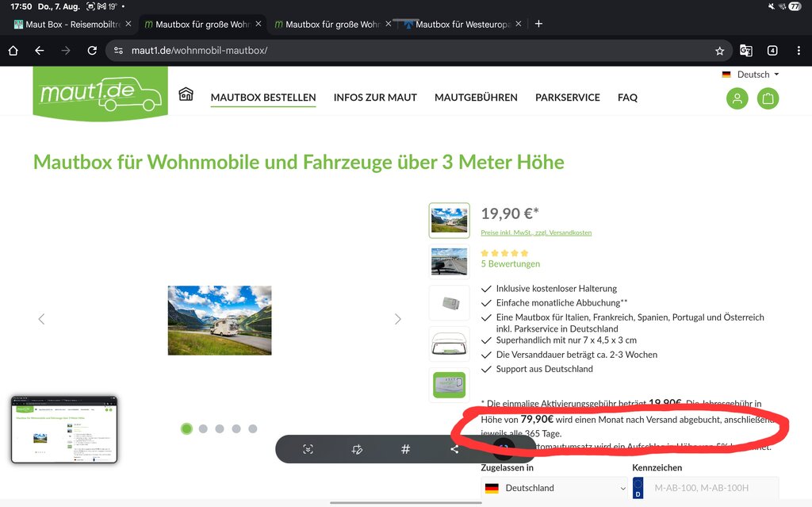Screen dimensions: 812x507
Task: Tap the battery indicator in status bar
Action: [x=795, y=6]
